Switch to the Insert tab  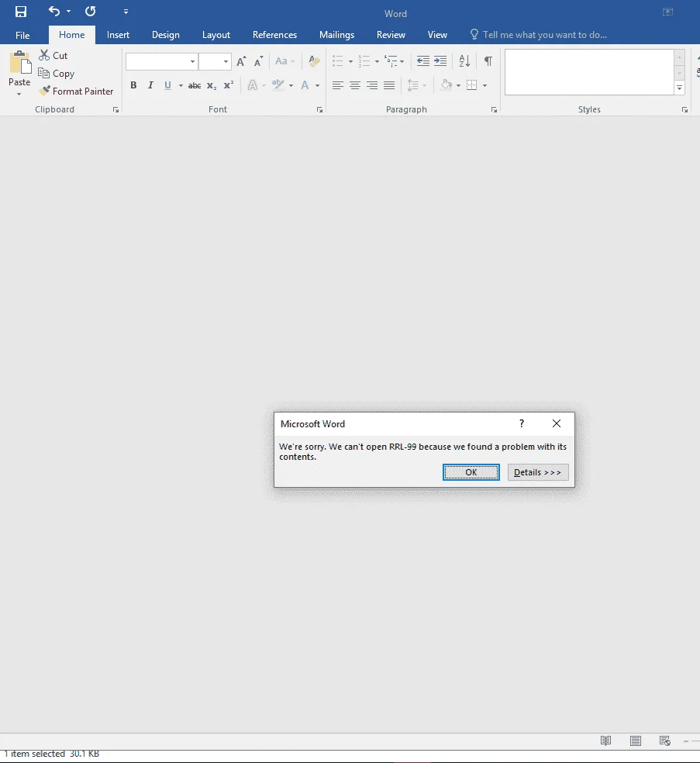[118, 35]
